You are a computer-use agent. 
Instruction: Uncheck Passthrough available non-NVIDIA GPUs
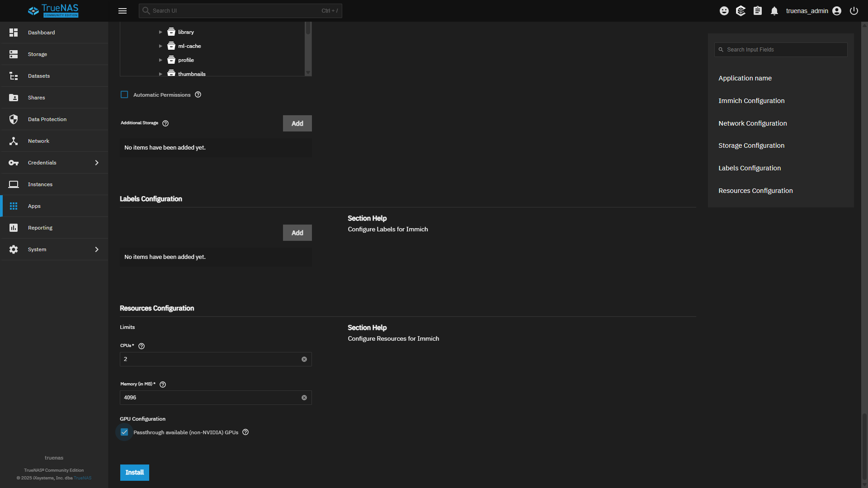coord(124,432)
